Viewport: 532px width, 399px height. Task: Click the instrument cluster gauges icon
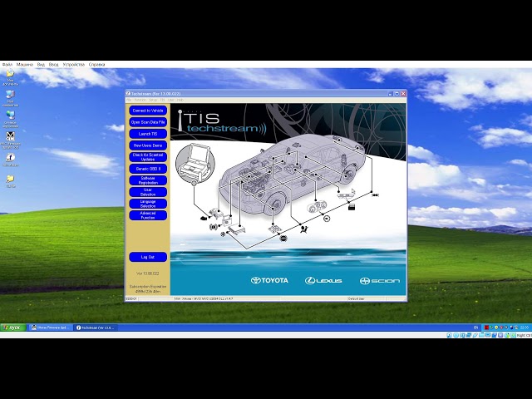tap(317, 207)
